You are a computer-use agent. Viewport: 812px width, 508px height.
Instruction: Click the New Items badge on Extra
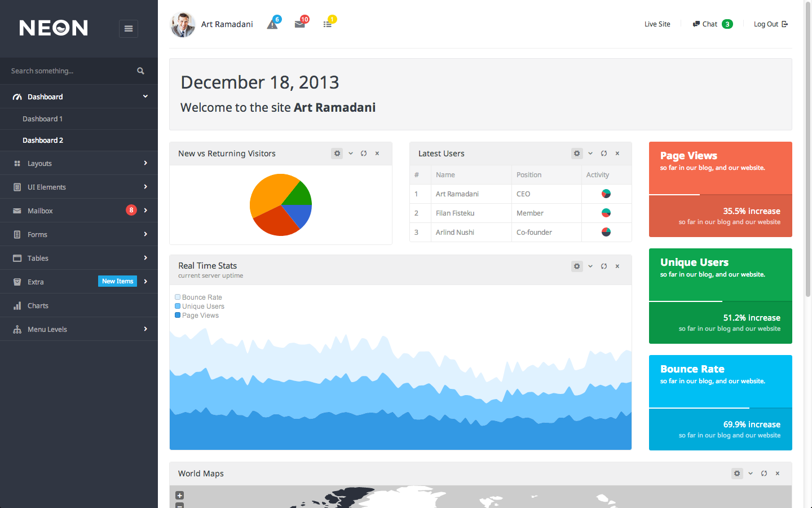pyautogui.click(x=117, y=281)
